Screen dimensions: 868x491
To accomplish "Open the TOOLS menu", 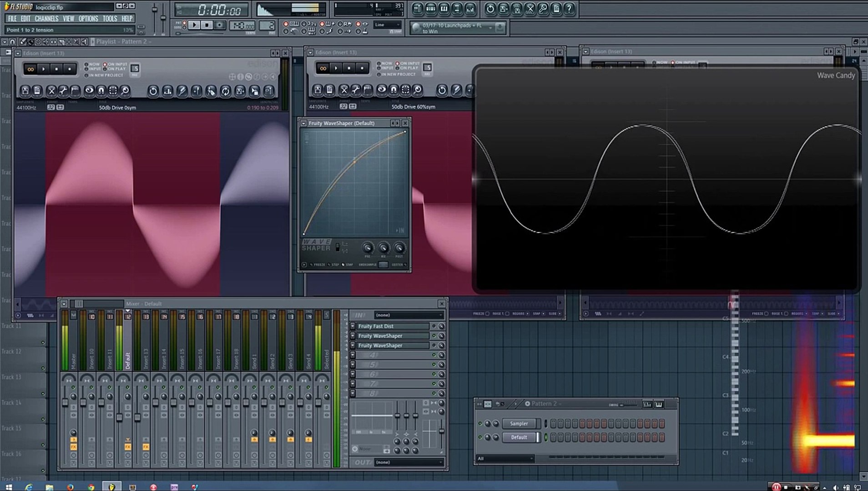I will point(110,19).
